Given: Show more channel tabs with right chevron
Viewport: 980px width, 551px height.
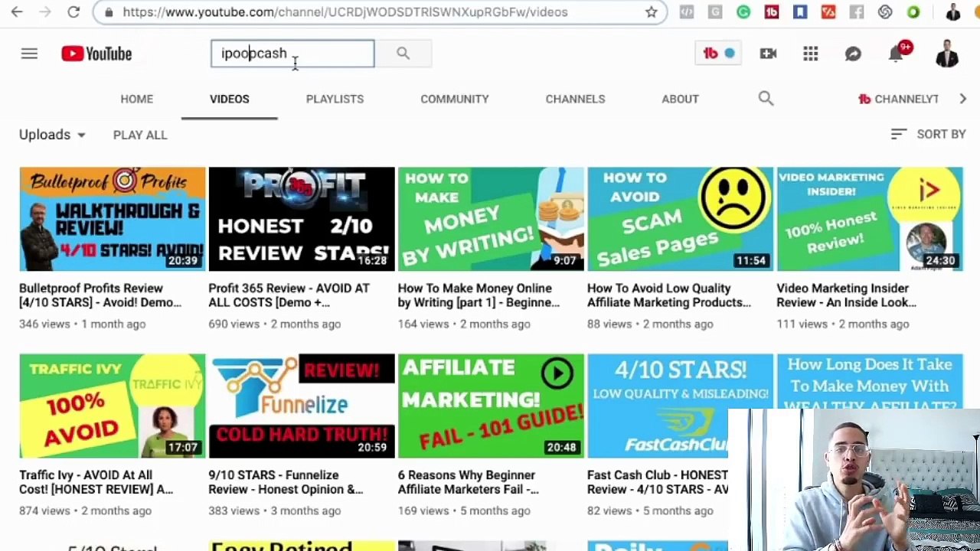Looking at the screenshot, I should coord(962,99).
